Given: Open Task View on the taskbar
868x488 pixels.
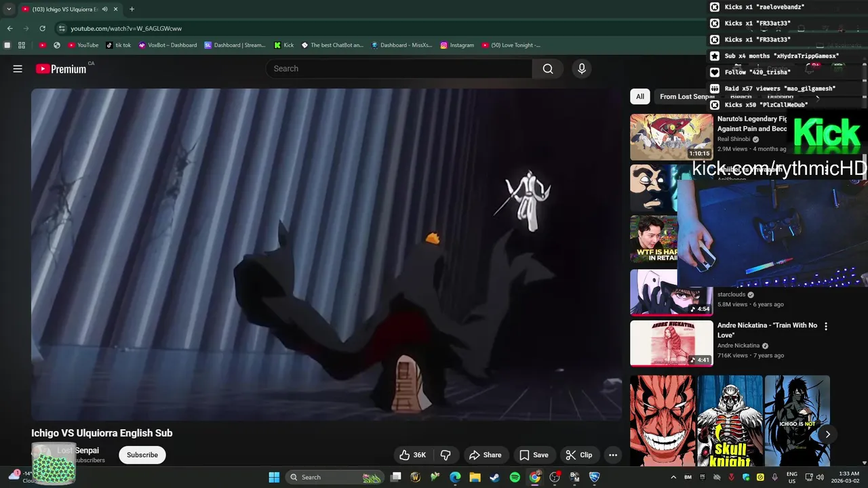Looking at the screenshot, I should (396, 477).
